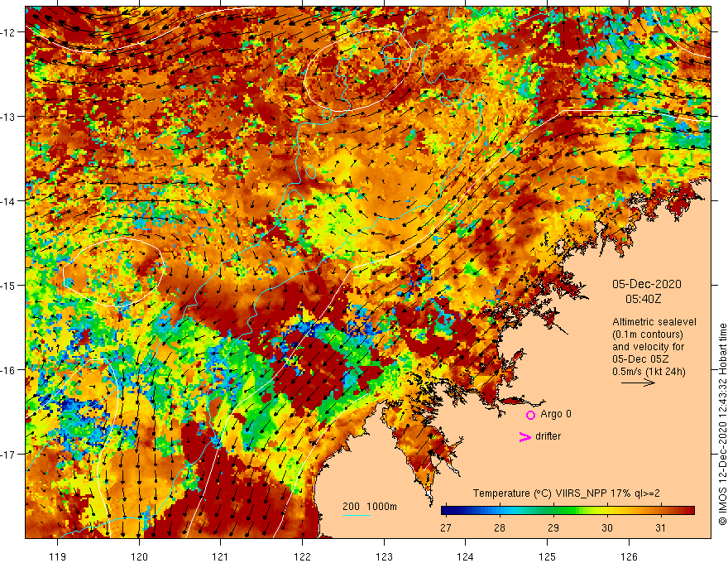Click the magenta Argo 0 circle marker
This screenshot has height=563, width=728.
point(530,415)
